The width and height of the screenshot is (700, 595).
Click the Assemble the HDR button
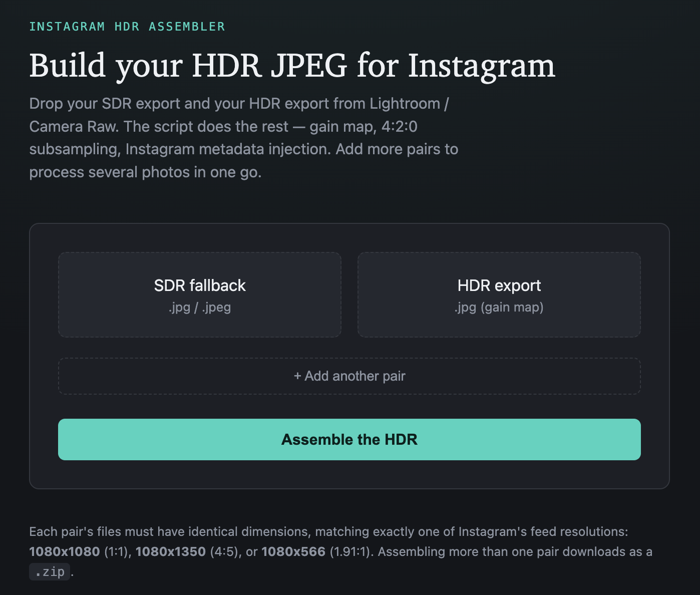tap(349, 439)
